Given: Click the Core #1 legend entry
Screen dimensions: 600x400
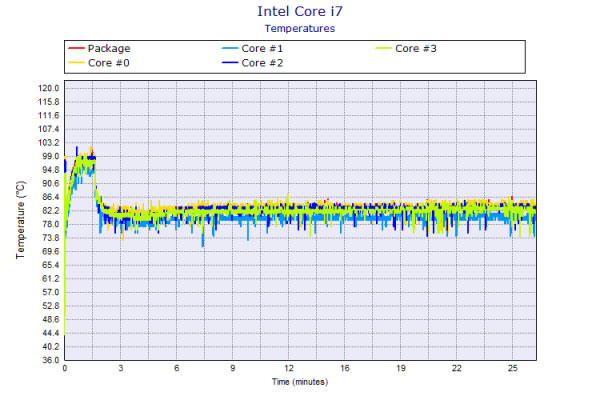Looking at the screenshot, I should pos(253,49).
